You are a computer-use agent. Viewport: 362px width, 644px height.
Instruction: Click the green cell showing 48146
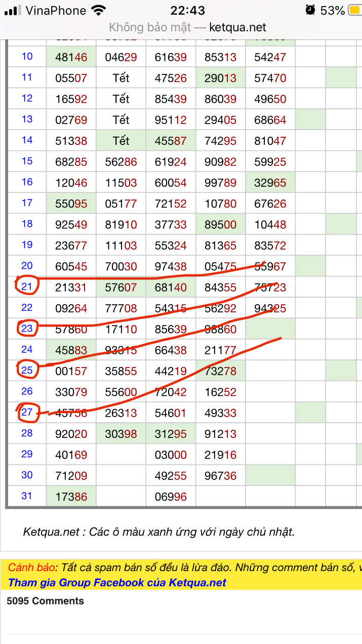[71, 57]
